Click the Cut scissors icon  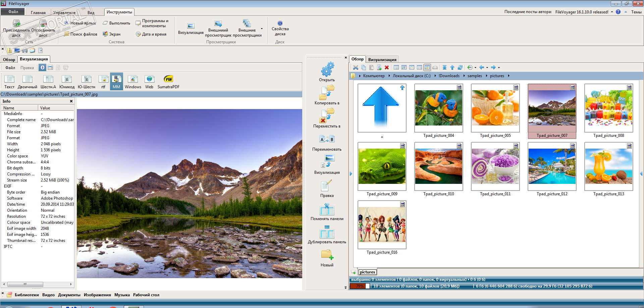coord(356,67)
